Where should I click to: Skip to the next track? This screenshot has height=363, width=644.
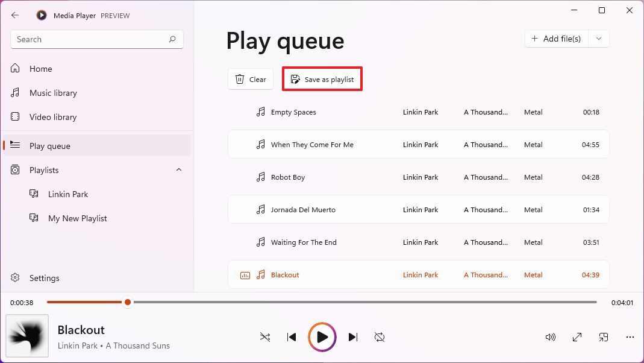(353, 337)
